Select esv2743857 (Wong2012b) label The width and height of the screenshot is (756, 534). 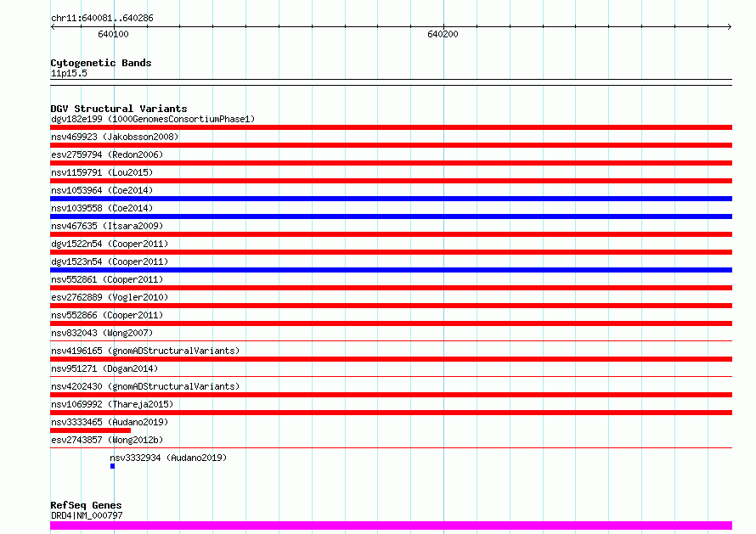coord(107,440)
